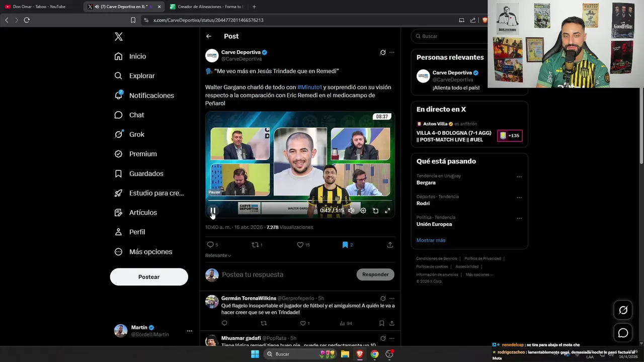
Task: Click the Postear button
Action: click(x=149, y=277)
